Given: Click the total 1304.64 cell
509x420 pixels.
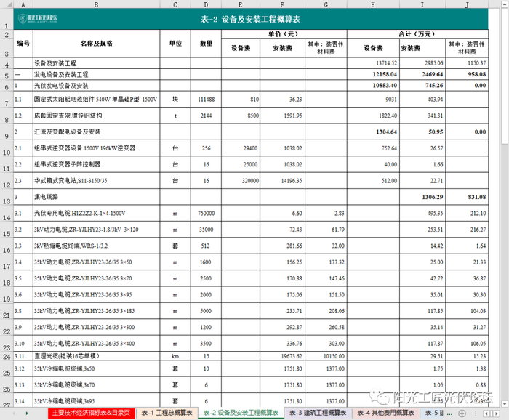Looking at the screenshot, I should pyautogui.click(x=373, y=132).
